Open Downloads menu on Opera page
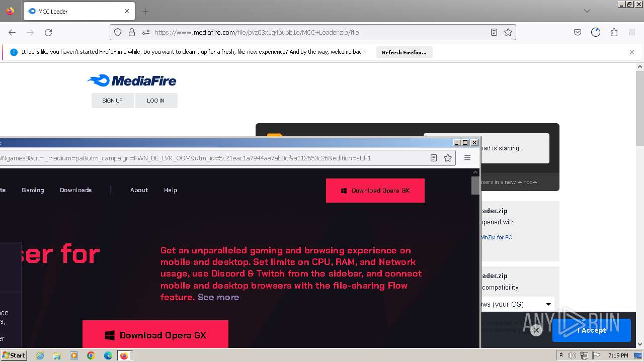The width and height of the screenshot is (644, 362). pos(75,190)
